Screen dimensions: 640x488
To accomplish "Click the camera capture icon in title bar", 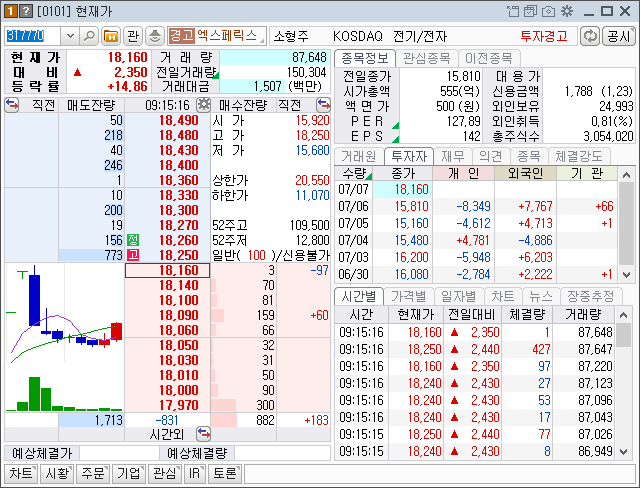I will click(x=548, y=11).
